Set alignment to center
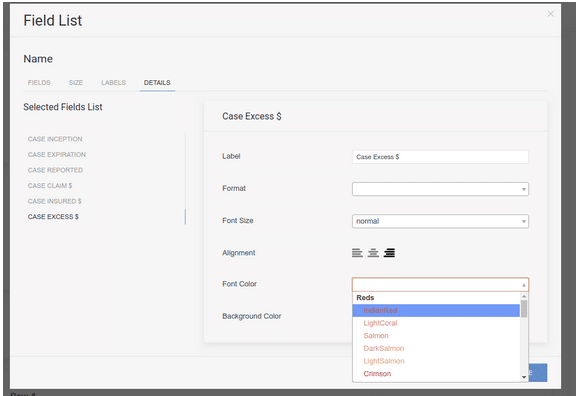This screenshot has height=396, width=576. (x=373, y=253)
